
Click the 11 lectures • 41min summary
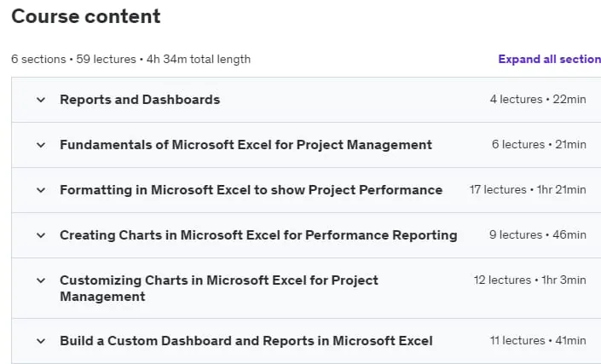[x=538, y=341]
